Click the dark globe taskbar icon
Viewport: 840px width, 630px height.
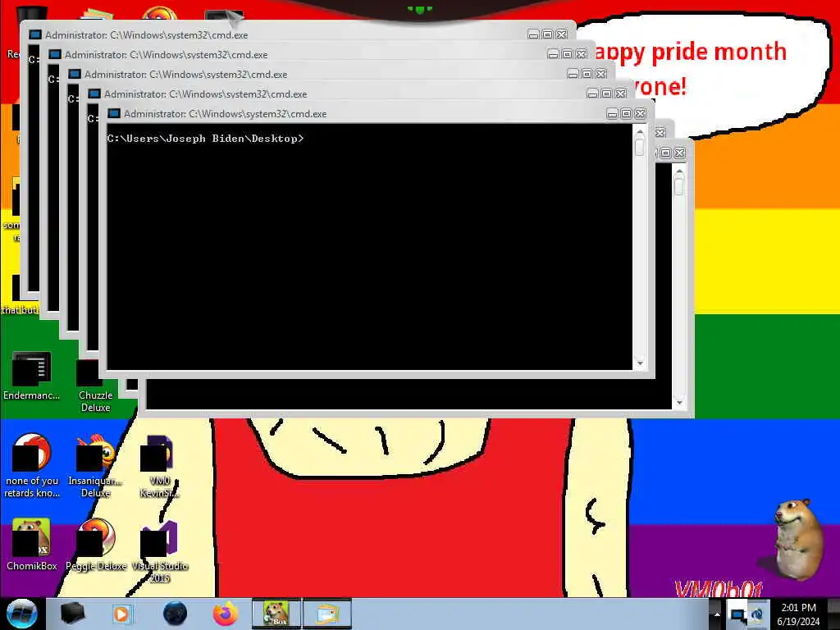175,614
